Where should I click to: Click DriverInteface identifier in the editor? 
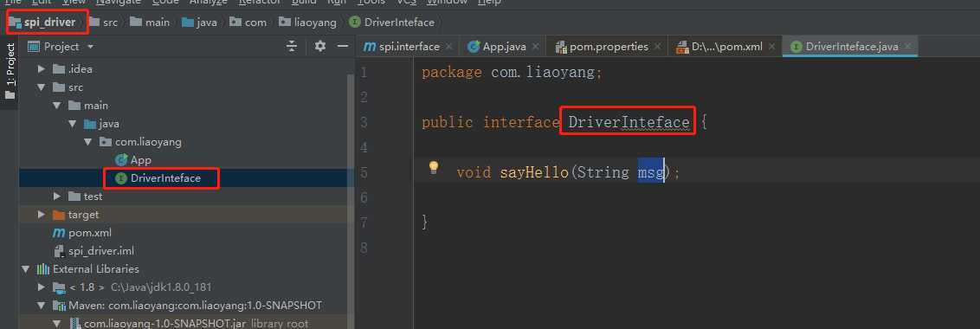coord(629,122)
